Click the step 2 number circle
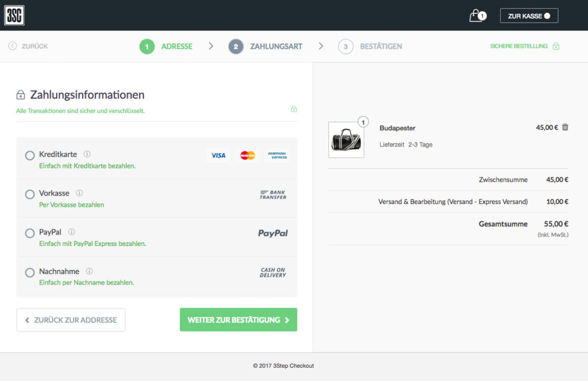 coord(236,47)
